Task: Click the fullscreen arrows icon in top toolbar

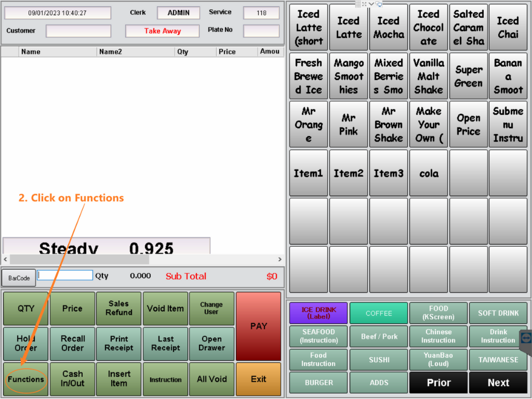Action: pyautogui.click(x=364, y=4)
